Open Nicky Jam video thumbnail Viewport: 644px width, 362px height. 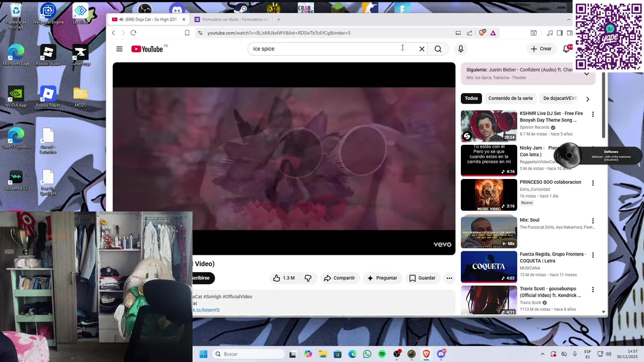489,160
